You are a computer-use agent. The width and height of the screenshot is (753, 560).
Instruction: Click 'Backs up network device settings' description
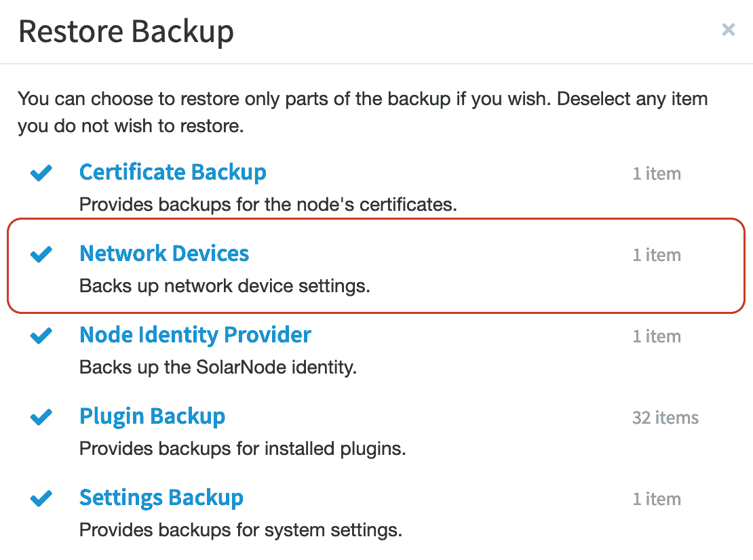225,286
